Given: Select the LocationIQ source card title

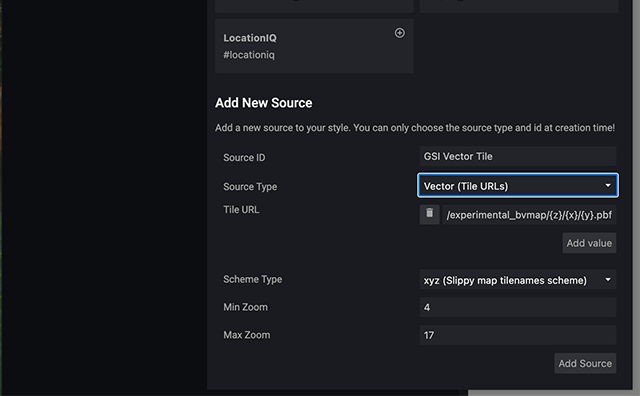Looking at the screenshot, I should pos(250,38).
